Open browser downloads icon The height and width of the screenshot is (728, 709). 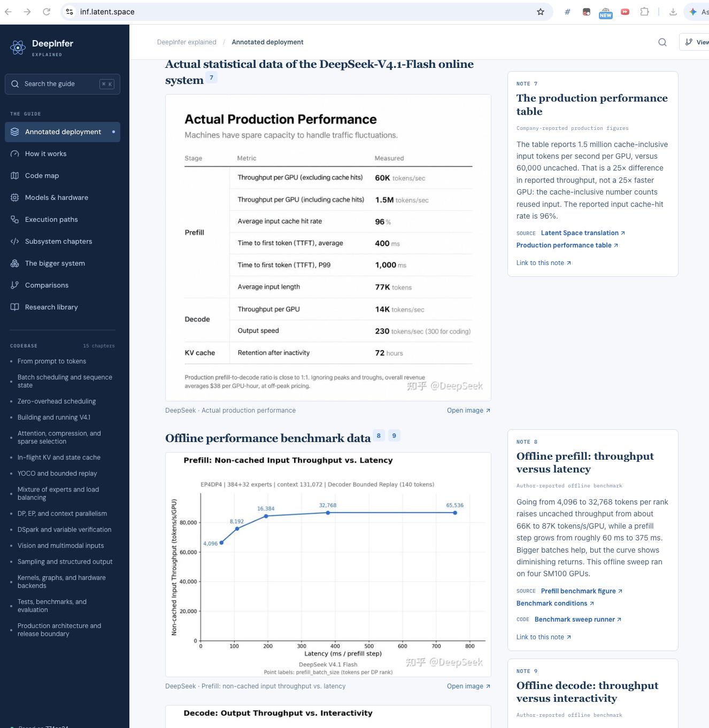coord(673,12)
